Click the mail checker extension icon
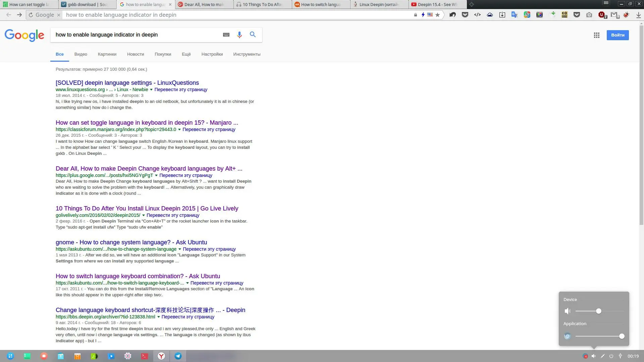This screenshot has width=644, height=362. tap(614, 15)
